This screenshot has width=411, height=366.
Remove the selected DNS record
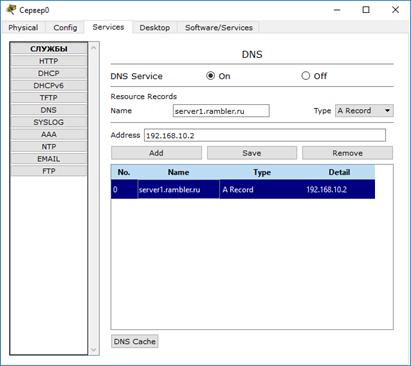pos(347,153)
